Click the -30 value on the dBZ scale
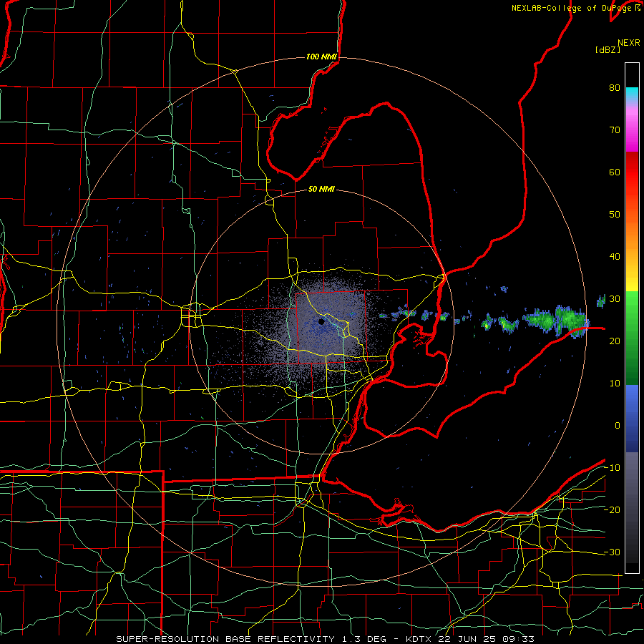The height and width of the screenshot is (644, 644). click(x=612, y=552)
